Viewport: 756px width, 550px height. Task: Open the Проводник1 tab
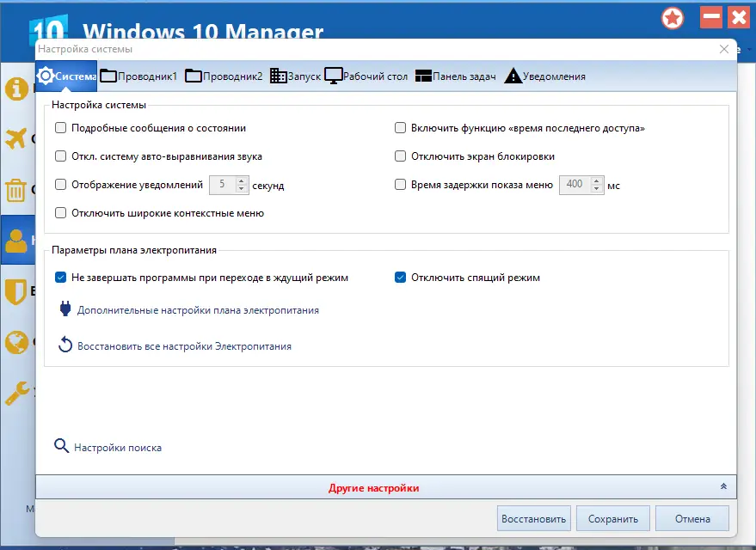click(138, 76)
